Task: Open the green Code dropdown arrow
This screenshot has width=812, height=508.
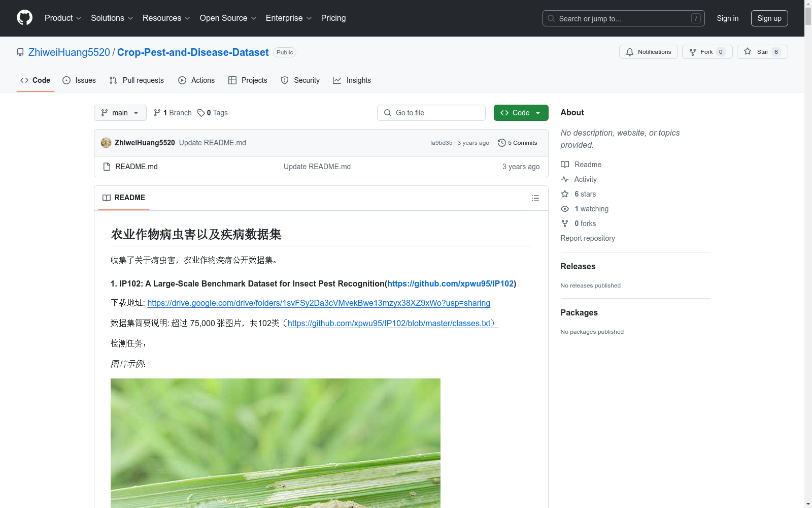Action: (538, 113)
